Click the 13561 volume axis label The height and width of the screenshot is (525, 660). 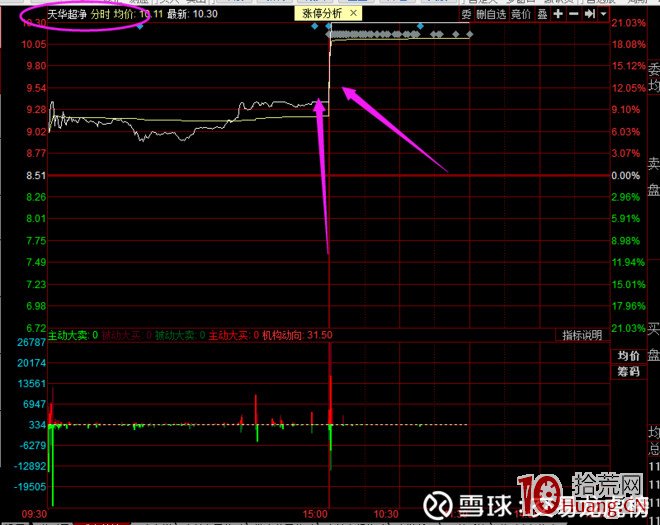pos(32,384)
